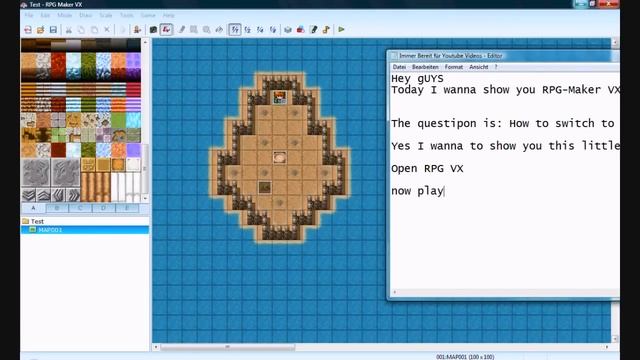The height and width of the screenshot is (360, 640).
Task: Click the dark square event on lower island
Action: [264, 187]
